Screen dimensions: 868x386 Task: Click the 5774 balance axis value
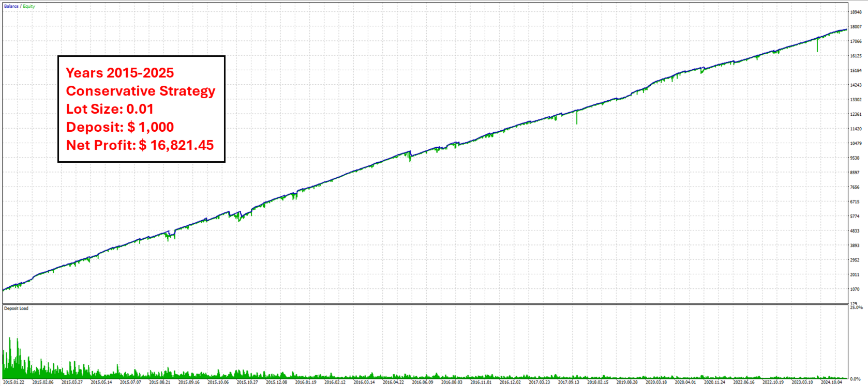point(855,217)
